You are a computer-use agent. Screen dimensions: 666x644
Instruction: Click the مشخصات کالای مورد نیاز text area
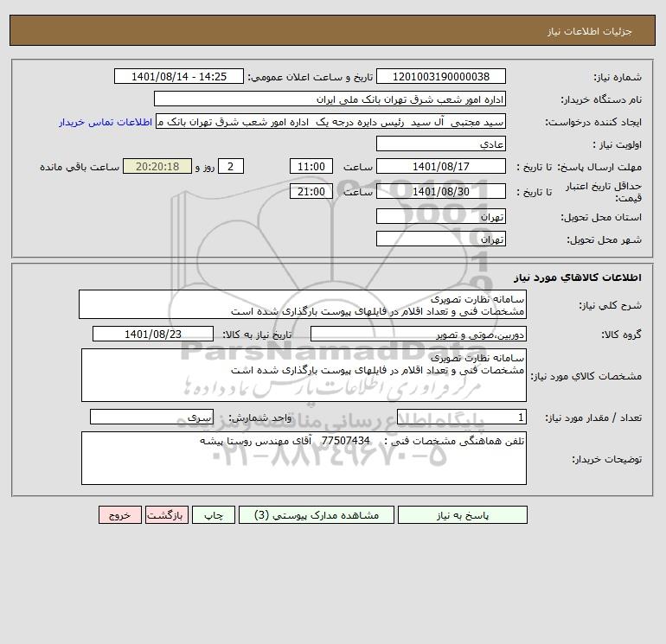click(304, 375)
